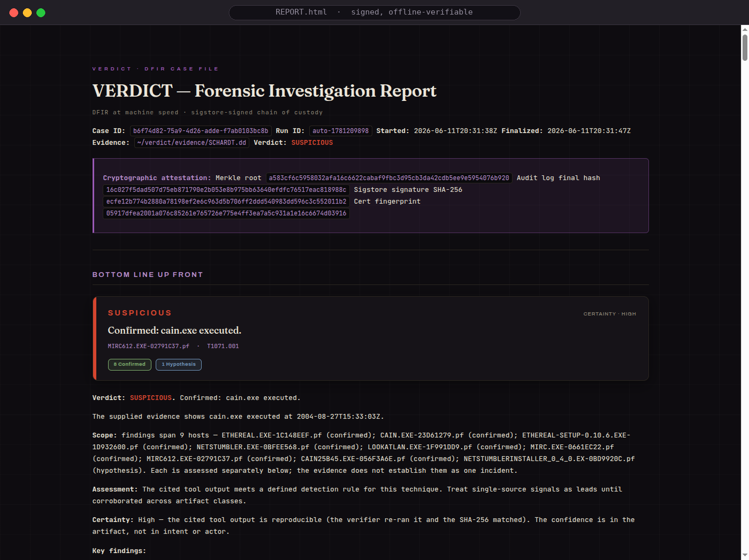Click the 1 Hypothesis badge
Screen dimensions: 749x560
click(178, 364)
